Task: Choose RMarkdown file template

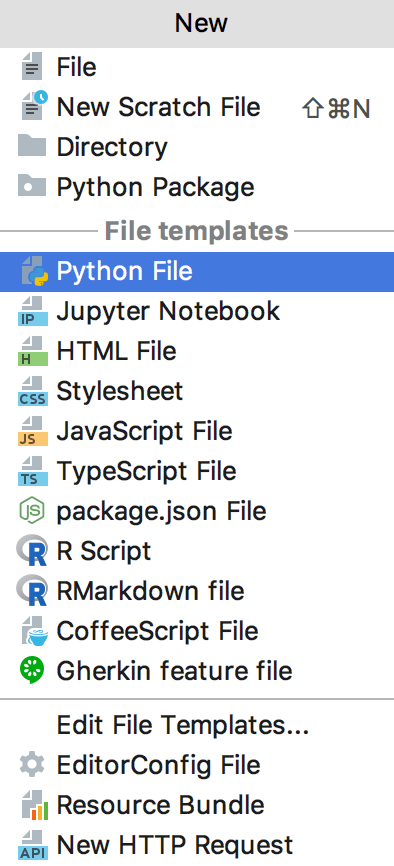Action: [197, 591]
